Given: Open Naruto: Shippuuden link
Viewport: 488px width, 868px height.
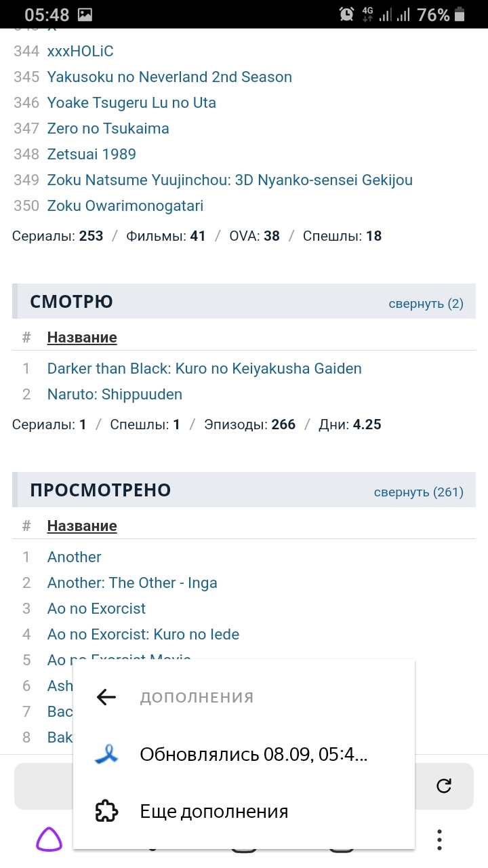Looking at the screenshot, I should pyautogui.click(x=115, y=395).
